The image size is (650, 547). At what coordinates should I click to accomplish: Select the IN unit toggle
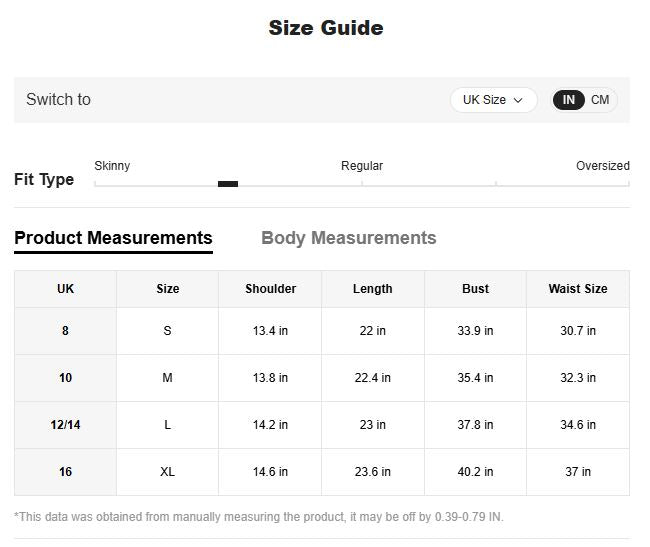coord(568,100)
